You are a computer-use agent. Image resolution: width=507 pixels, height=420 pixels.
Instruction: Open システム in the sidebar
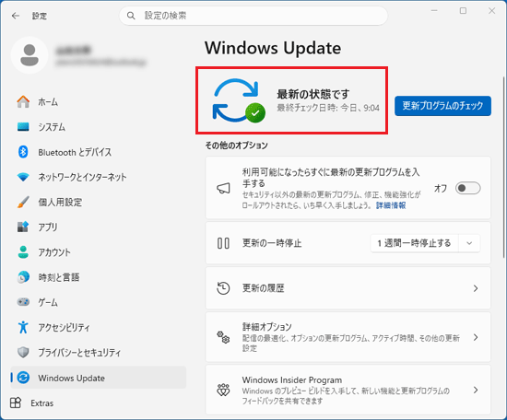[99, 127]
